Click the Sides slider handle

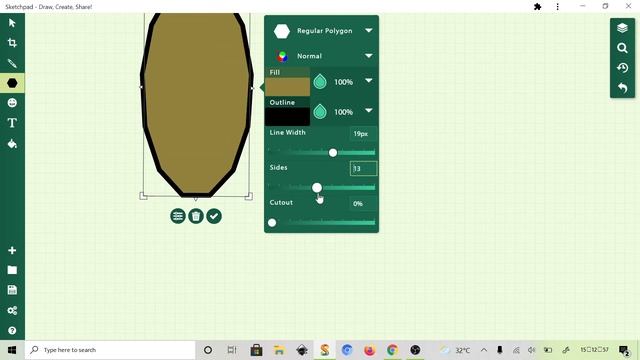click(x=317, y=188)
